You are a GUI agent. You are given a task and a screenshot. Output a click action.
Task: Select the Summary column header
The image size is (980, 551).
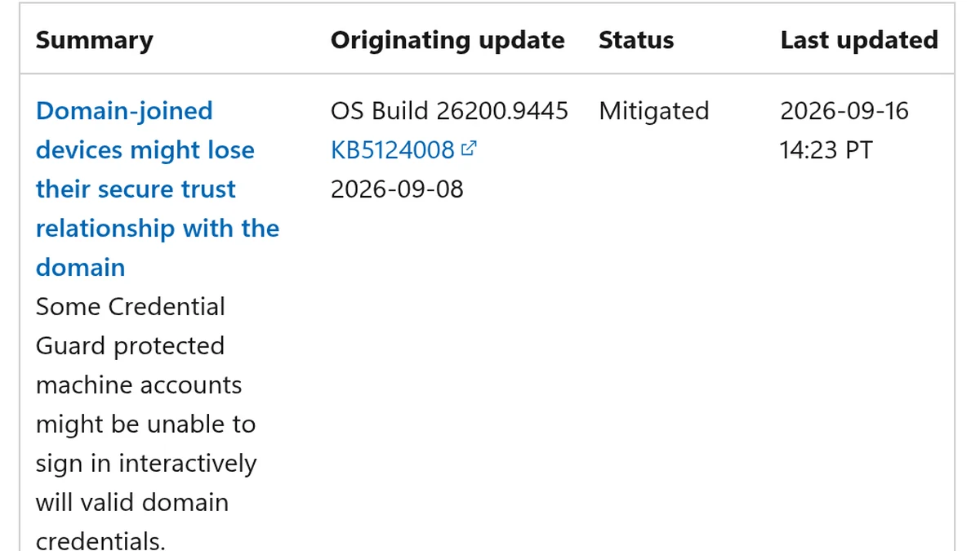pos(95,40)
